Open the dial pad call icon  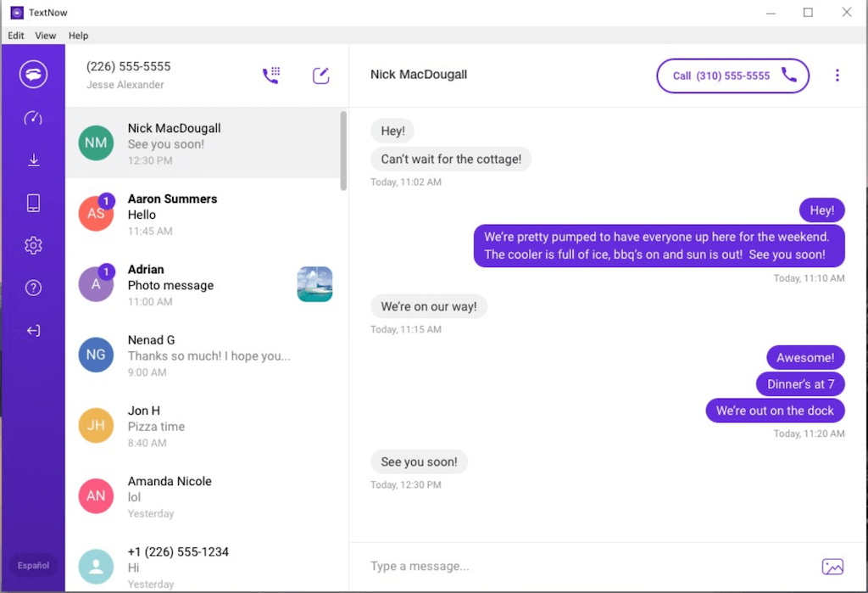click(x=271, y=76)
